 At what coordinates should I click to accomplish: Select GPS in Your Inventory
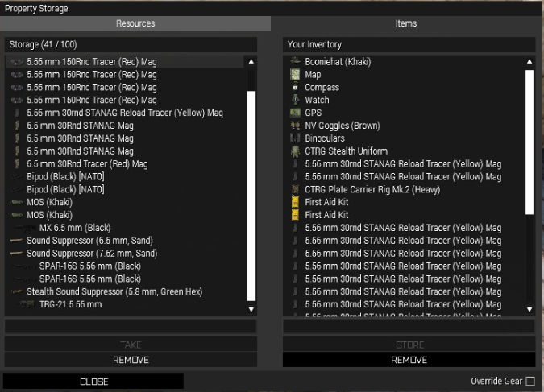[404, 113]
